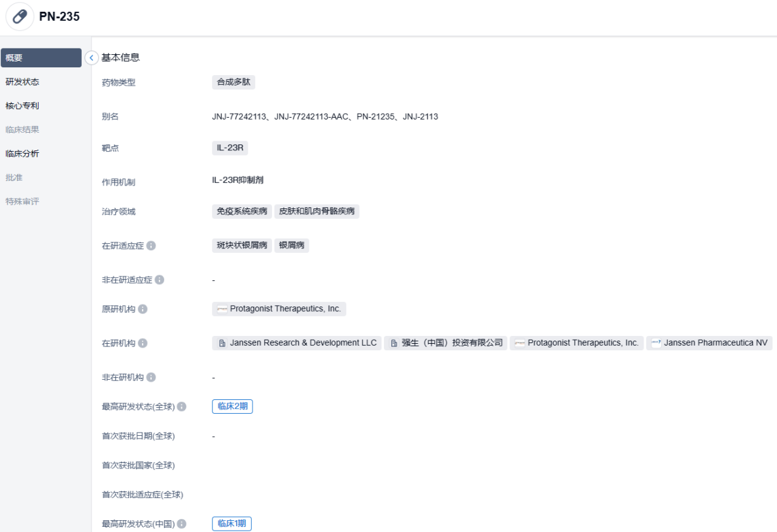Open the 研发状态 sidebar section

coord(22,82)
